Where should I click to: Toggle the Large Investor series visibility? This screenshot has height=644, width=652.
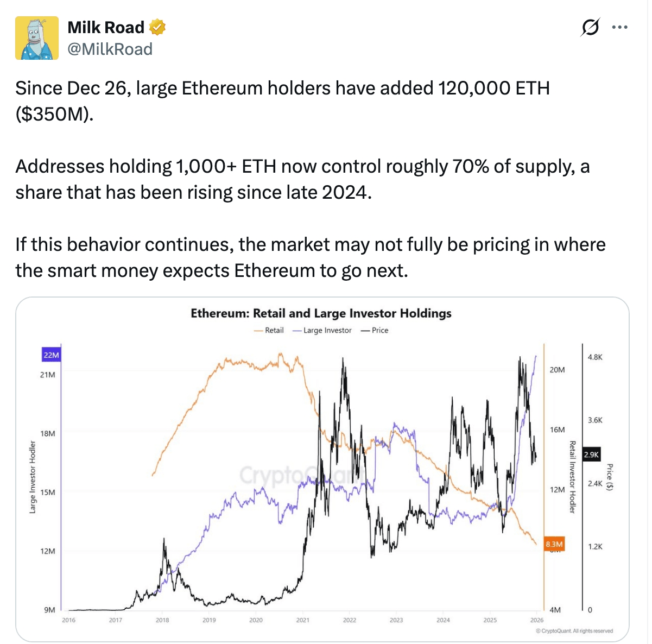(326, 330)
